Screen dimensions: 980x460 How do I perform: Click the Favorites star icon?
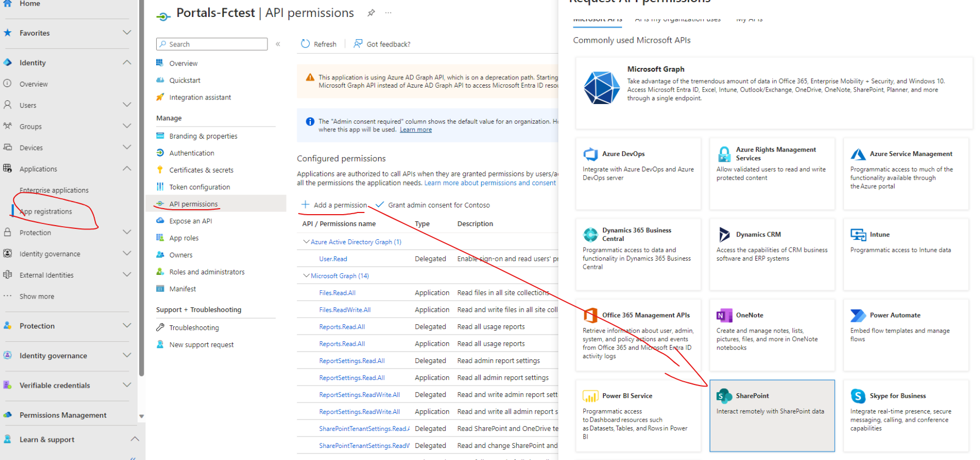[8, 33]
